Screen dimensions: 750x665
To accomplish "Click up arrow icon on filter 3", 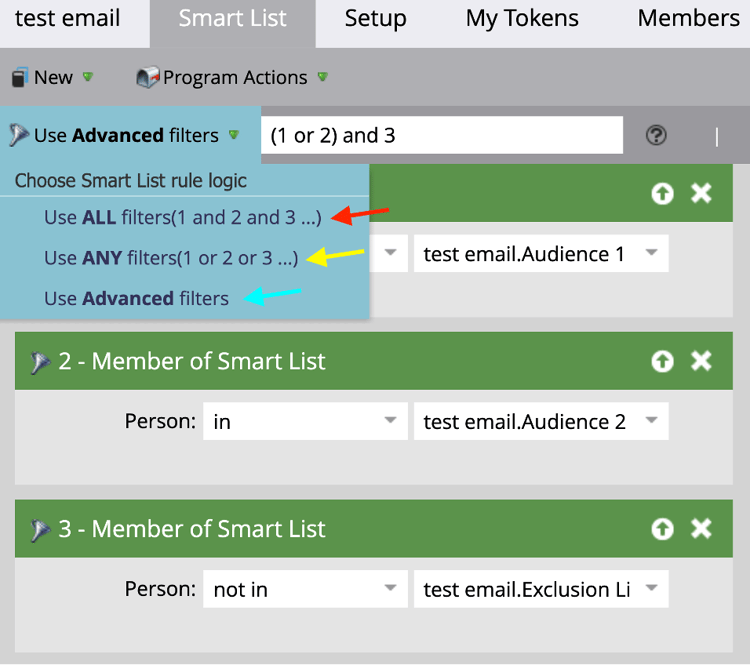I will (662, 529).
